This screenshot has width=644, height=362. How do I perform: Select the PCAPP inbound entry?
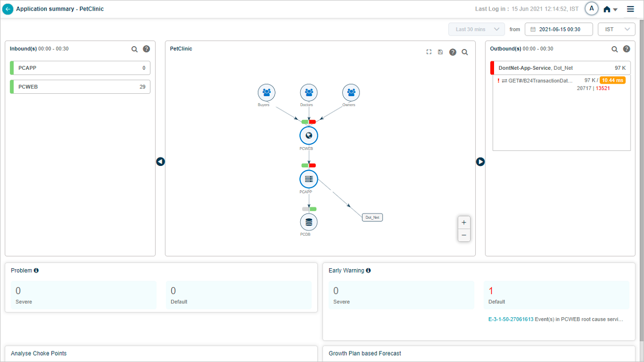pos(80,68)
